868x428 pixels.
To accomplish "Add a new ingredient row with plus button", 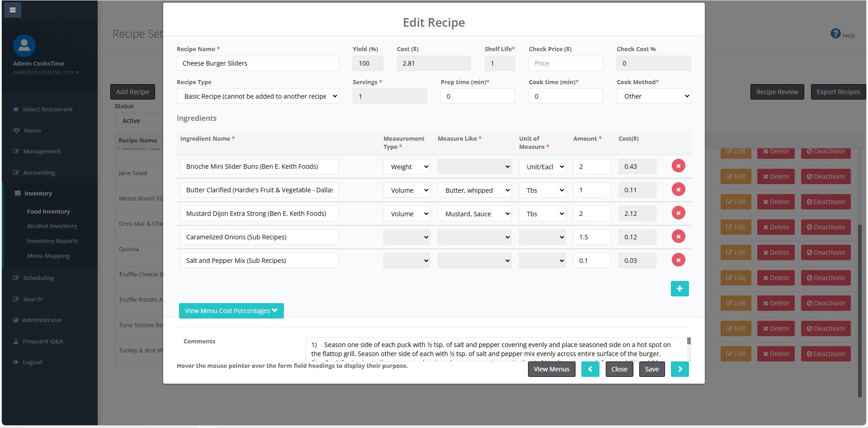I will (x=679, y=289).
